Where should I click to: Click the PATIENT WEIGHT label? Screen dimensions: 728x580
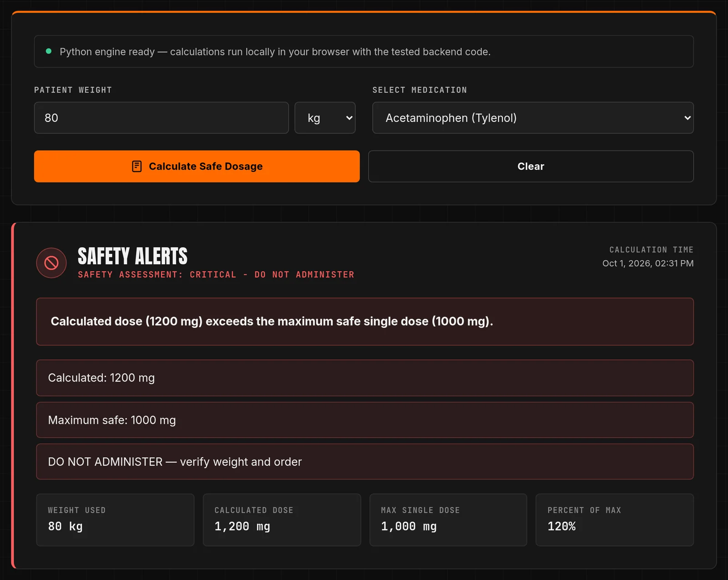[73, 90]
